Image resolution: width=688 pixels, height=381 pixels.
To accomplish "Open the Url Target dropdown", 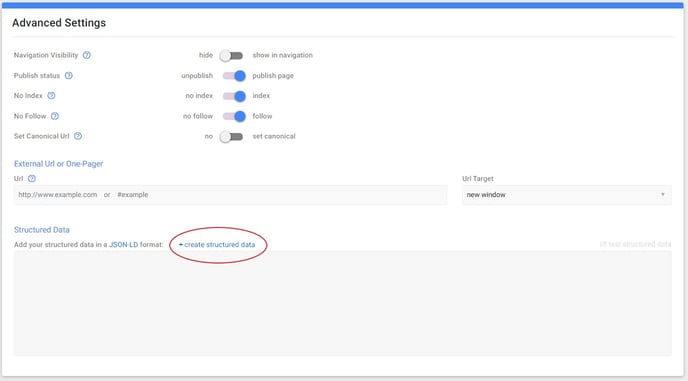I will click(566, 195).
